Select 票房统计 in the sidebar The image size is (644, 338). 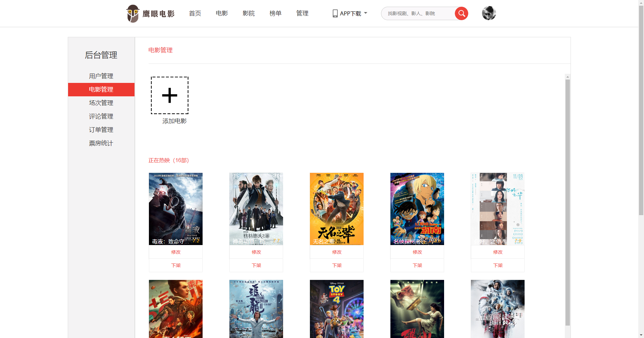(101, 143)
